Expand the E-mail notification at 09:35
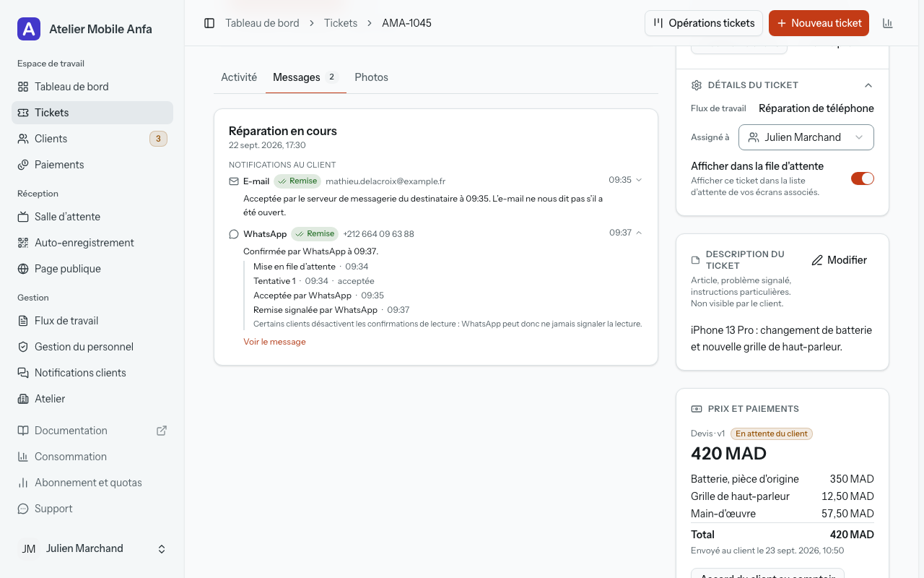The width and height of the screenshot is (924, 578). coord(638,180)
